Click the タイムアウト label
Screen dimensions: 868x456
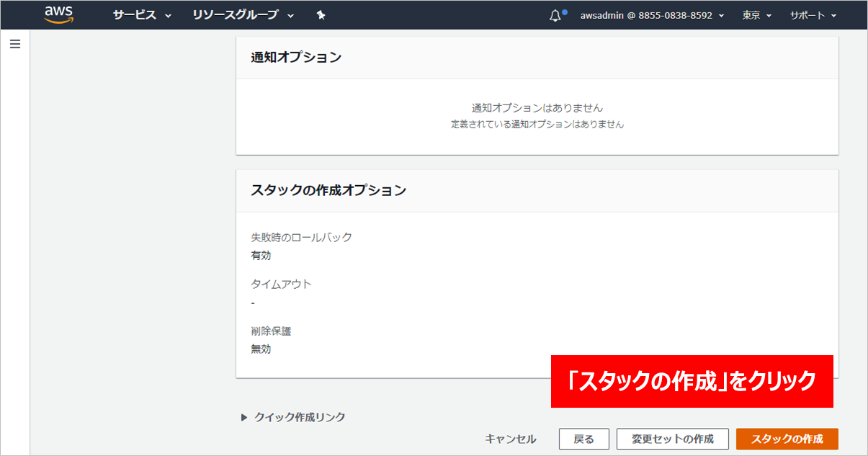(x=282, y=284)
